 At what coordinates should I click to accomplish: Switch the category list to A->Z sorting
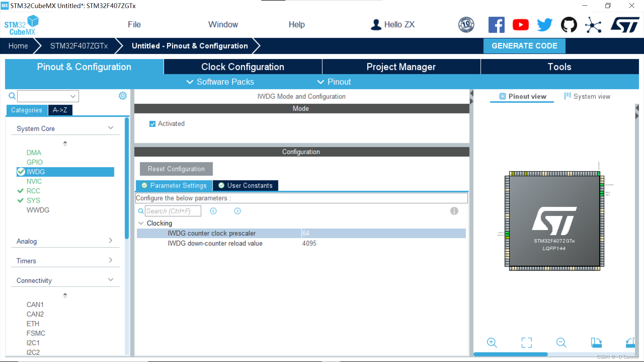60,110
